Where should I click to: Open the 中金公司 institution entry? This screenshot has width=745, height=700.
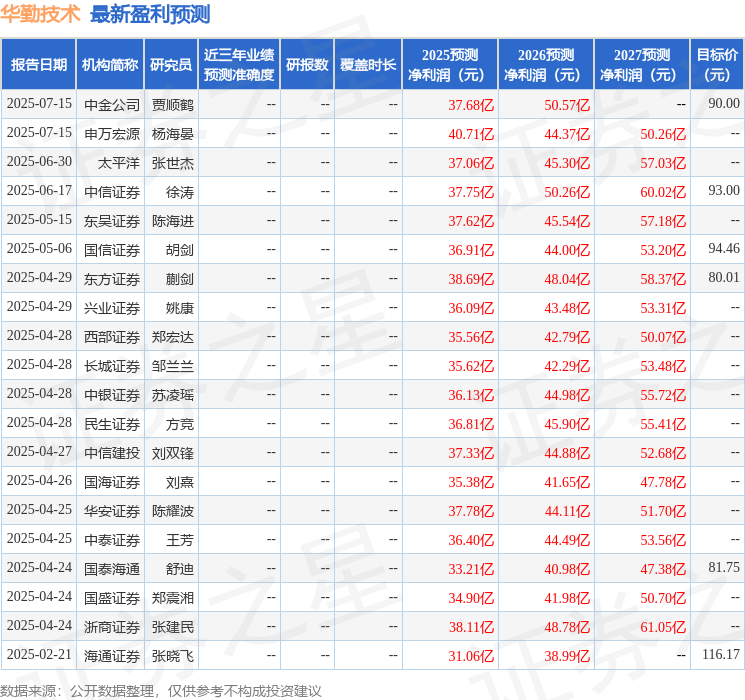pyautogui.click(x=112, y=104)
